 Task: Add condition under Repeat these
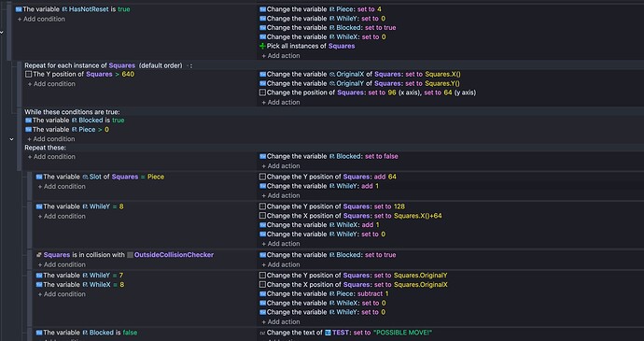pos(51,157)
